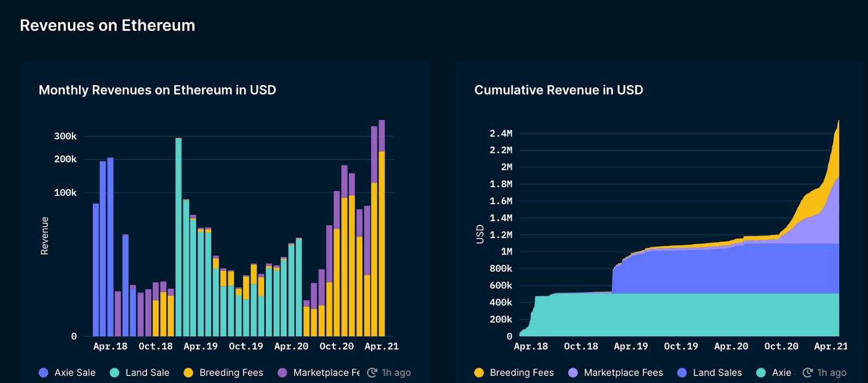Click the 800k y-axis label on the cumulative chart
The height and width of the screenshot is (383, 868).
tap(501, 269)
